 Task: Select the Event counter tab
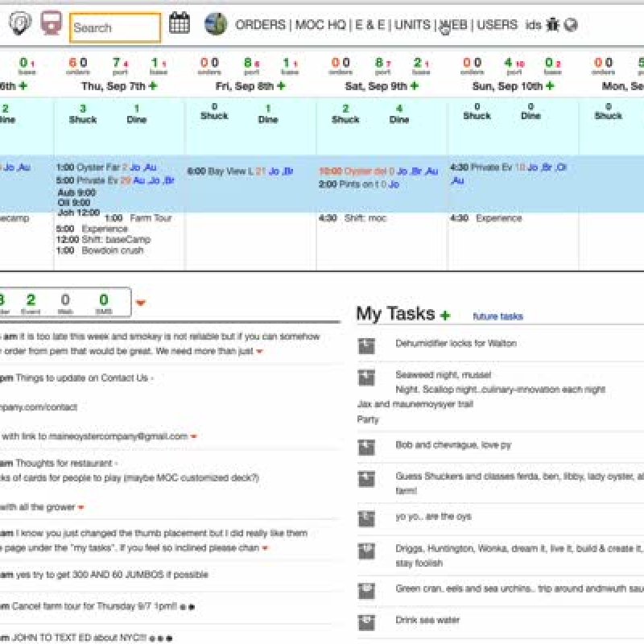pyautogui.click(x=31, y=303)
